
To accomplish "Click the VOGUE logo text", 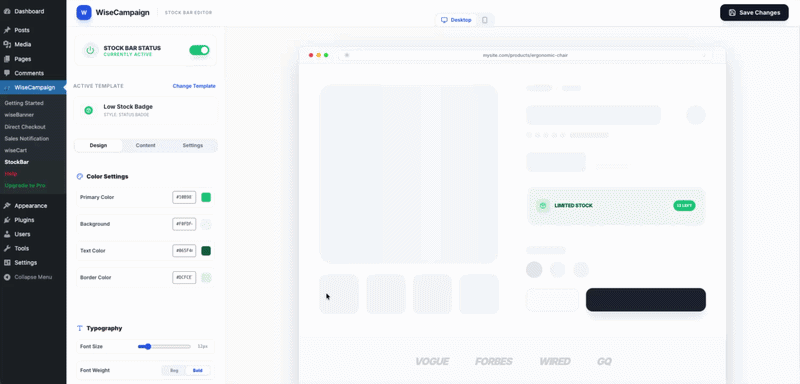I will pos(432,362).
